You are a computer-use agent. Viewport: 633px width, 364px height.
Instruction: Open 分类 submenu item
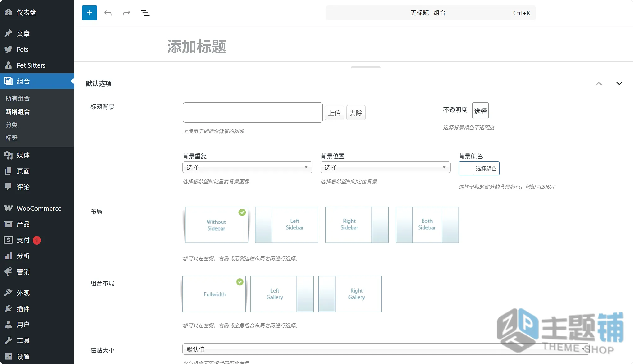tap(12, 125)
